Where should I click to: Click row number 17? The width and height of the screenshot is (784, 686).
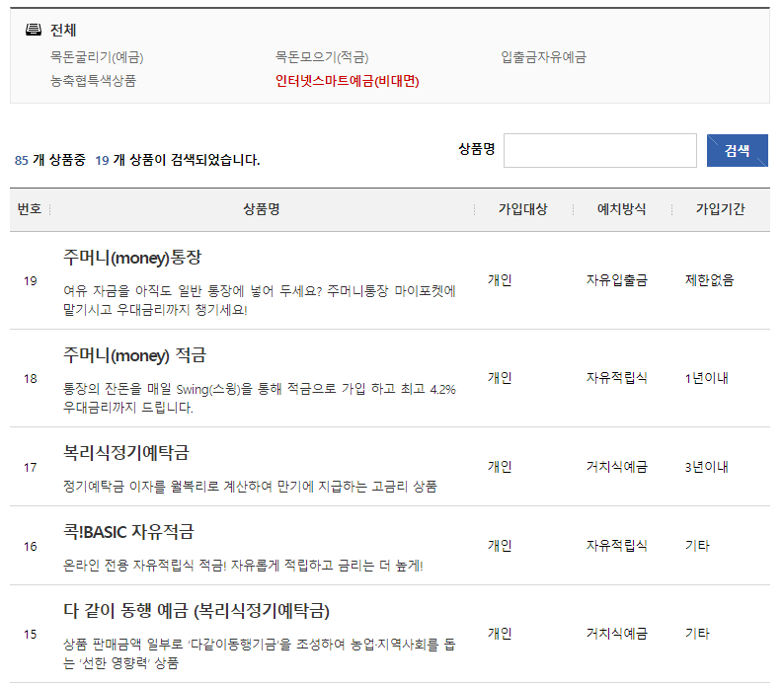tap(31, 468)
